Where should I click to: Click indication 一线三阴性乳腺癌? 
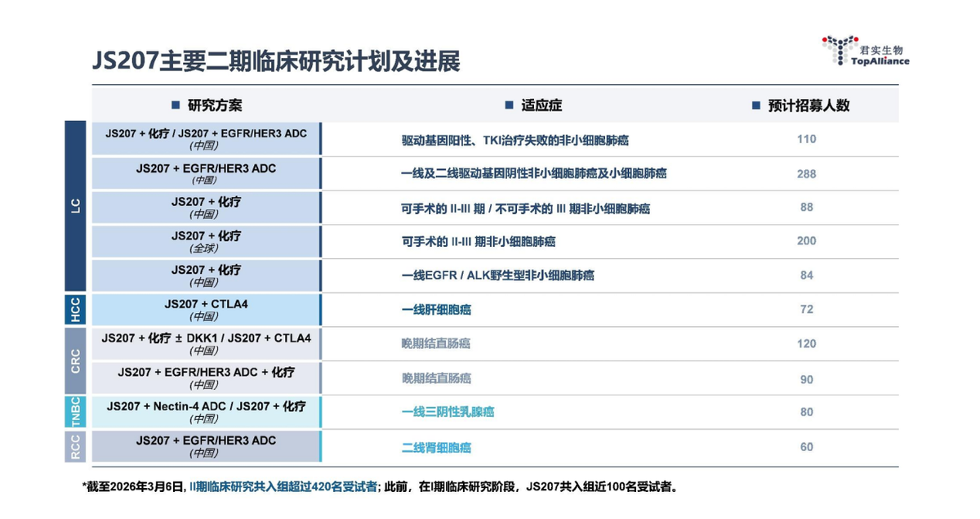[x=448, y=413]
